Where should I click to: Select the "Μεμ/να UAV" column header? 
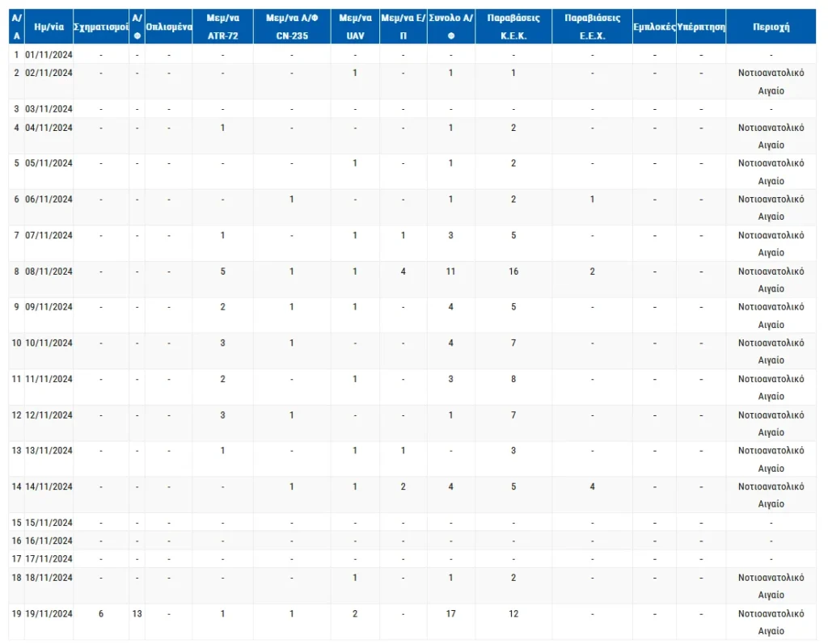coord(355,27)
